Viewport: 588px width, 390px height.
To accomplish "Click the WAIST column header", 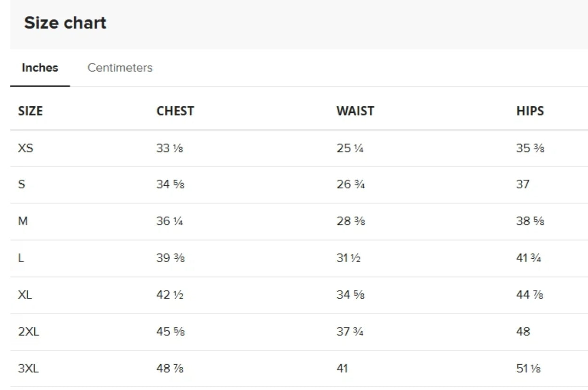I will coord(355,111).
